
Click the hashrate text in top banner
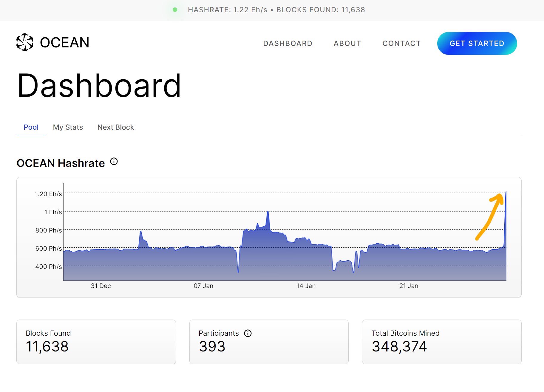pyautogui.click(x=228, y=10)
